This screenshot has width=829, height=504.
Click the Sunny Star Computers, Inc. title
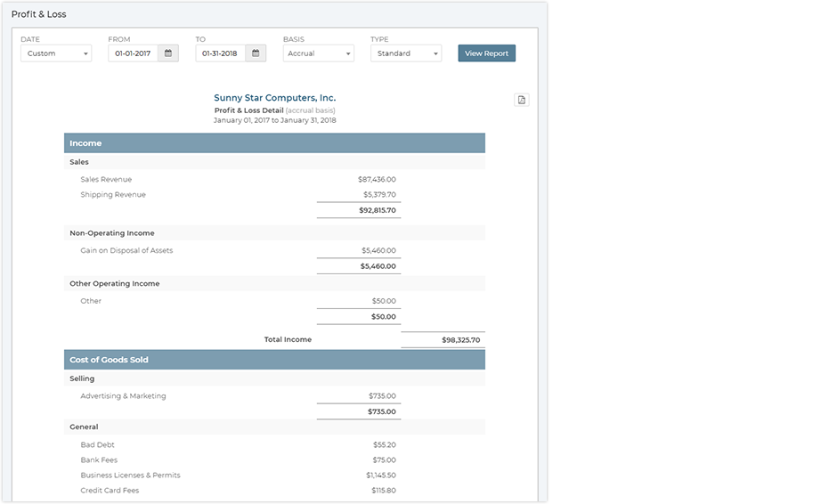275,98
